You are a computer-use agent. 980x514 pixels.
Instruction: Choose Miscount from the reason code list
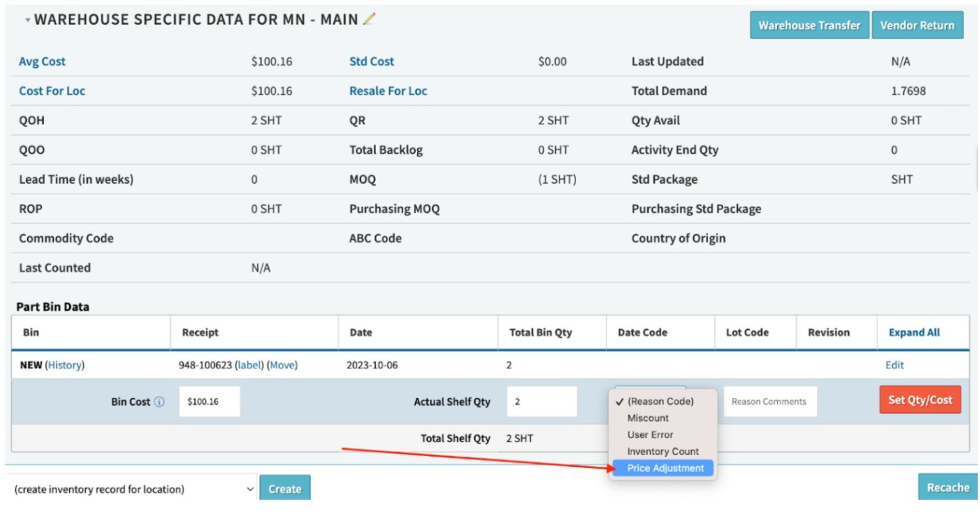point(648,418)
